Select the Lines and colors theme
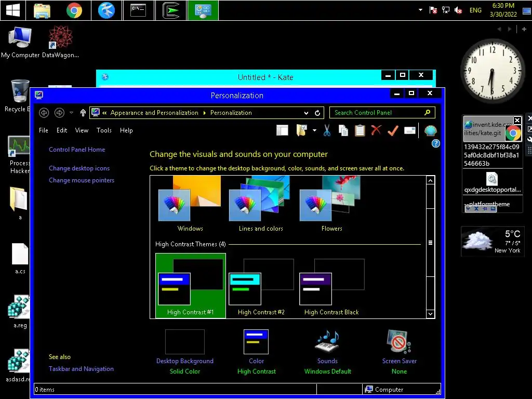Screen dimensions: 532x399 (x=261, y=204)
